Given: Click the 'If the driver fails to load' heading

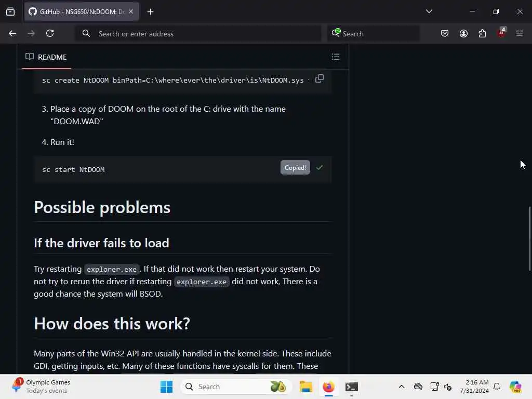Looking at the screenshot, I should pyautogui.click(x=101, y=243).
